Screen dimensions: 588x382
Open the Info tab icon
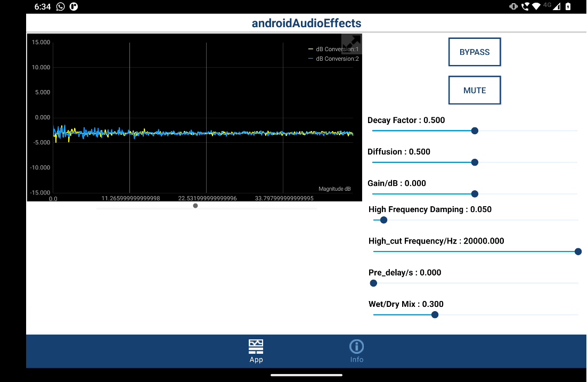(x=356, y=347)
